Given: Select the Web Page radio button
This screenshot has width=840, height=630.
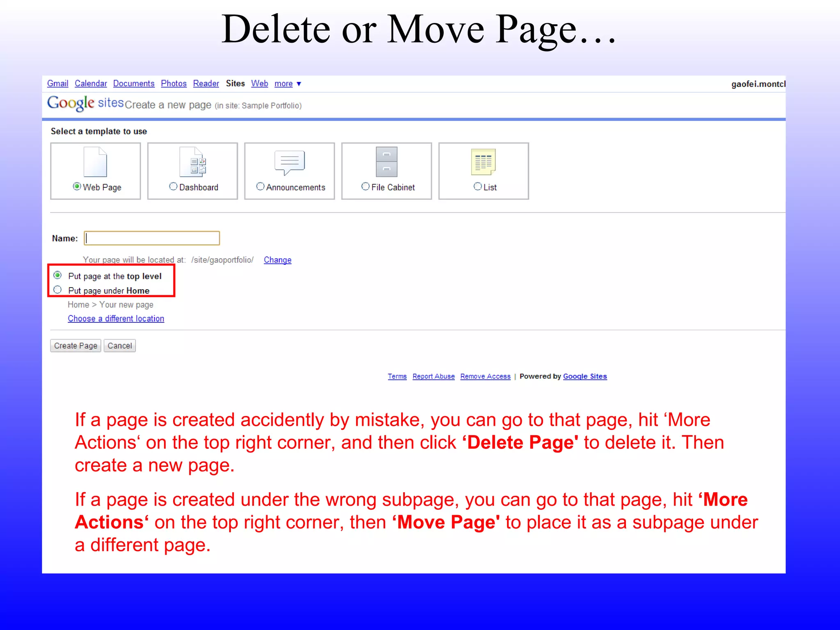Looking at the screenshot, I should (x=77, y=187).
